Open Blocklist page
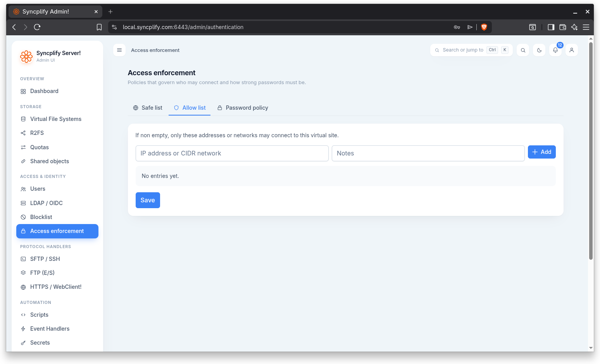This screenshot has height=364, width=600. tap(57, 217)
